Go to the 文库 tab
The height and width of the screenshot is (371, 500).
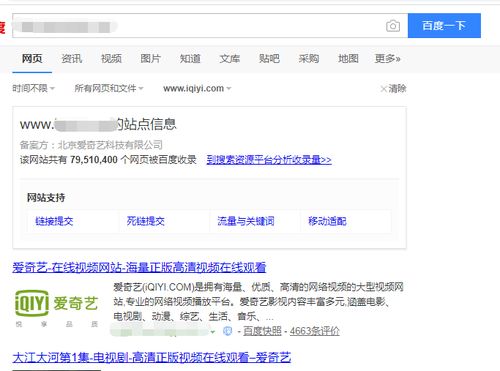[230, 59]
